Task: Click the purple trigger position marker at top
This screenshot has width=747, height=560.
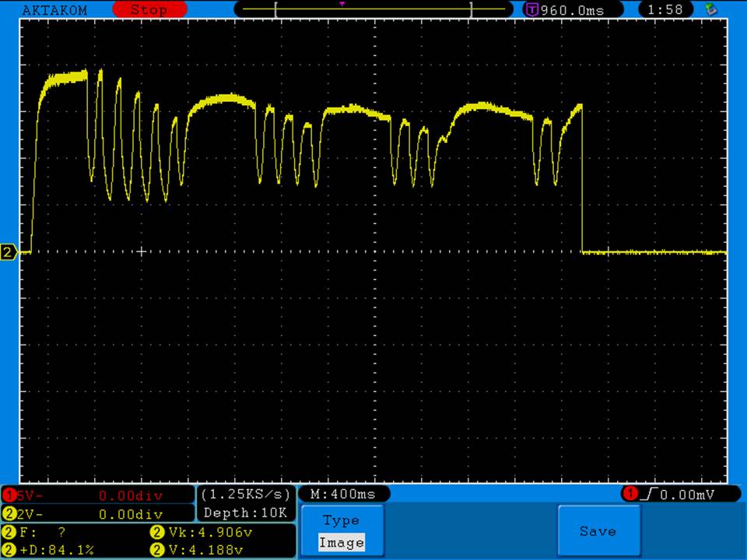Action: click(342, 4)
